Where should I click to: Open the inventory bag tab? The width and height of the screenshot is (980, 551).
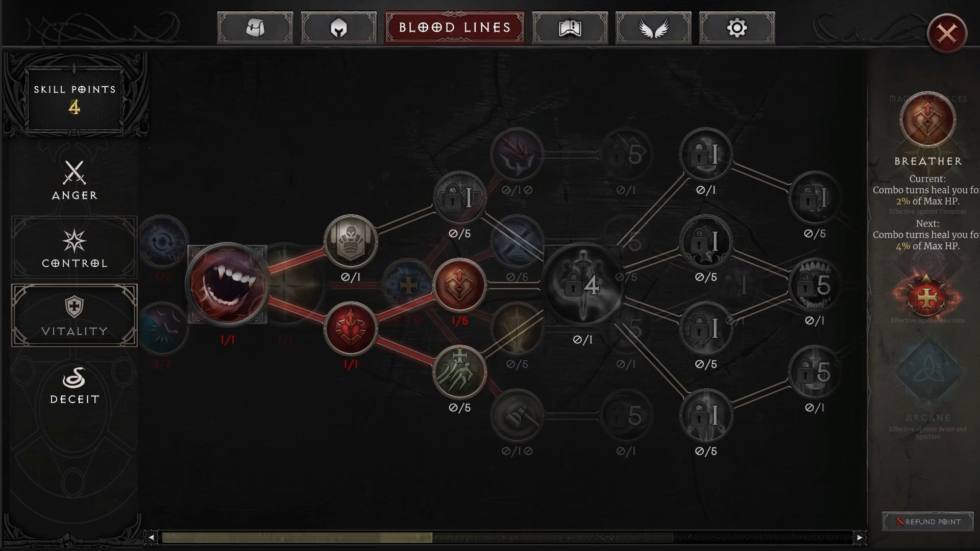click(255, 28)
